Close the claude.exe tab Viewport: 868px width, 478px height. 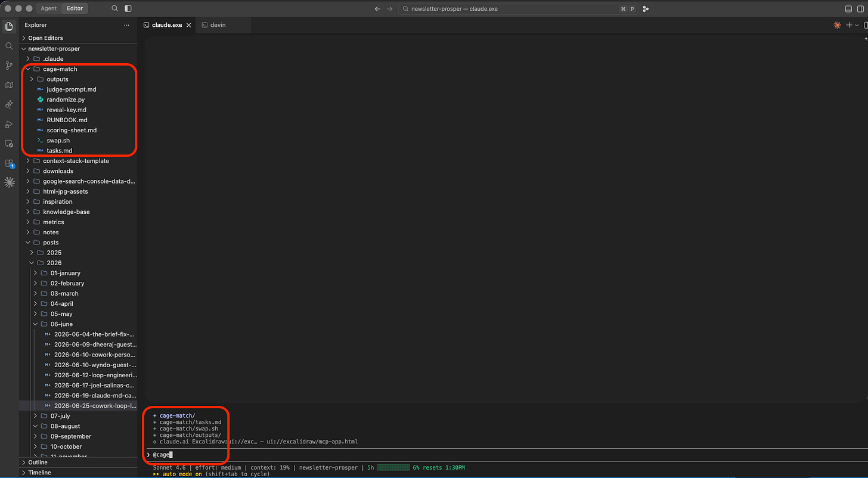tap(189, 25)
